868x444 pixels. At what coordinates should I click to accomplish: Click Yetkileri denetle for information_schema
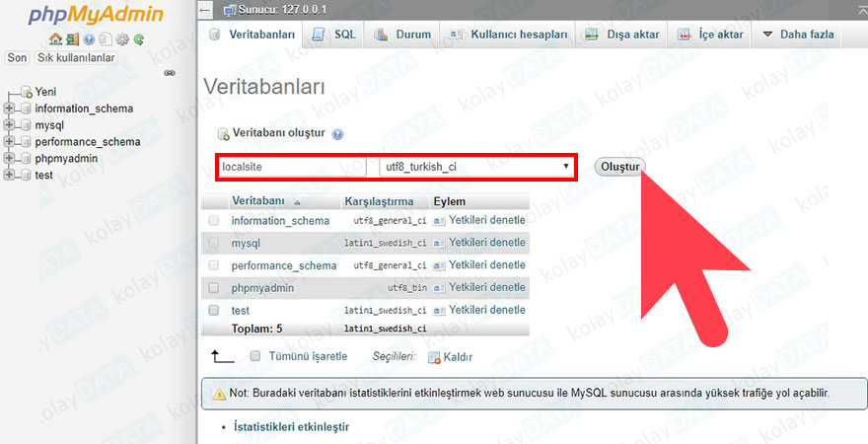487,220
